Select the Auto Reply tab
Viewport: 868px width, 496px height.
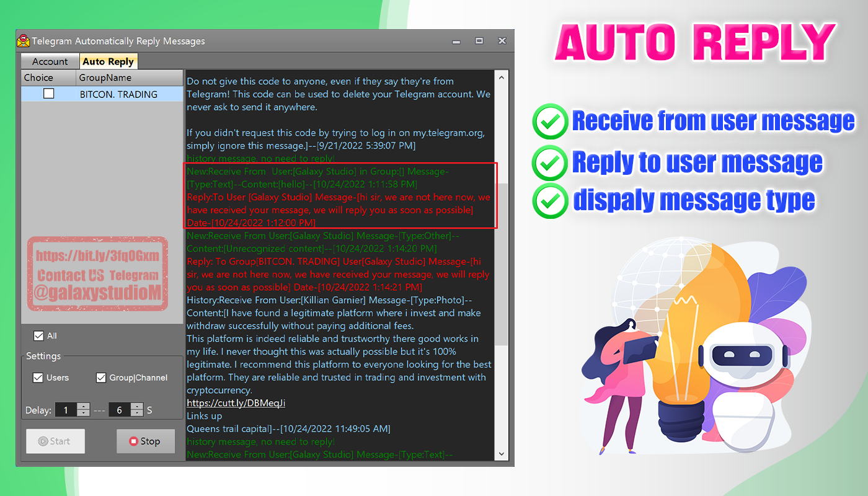(109, 61)
